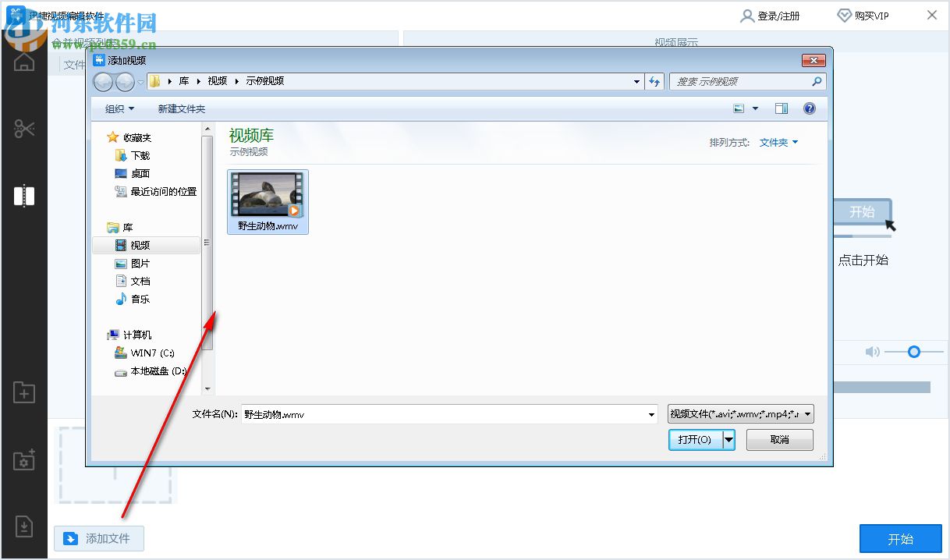Click 新建文件夹 in the toolbar
Viewport: 950px width, 560px height.
[x=182, y=108]
